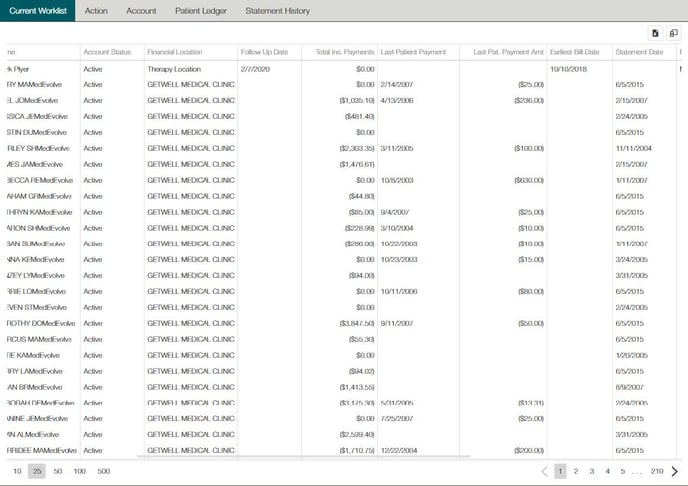This screenshot has width=688, height=486.
Task: Sort by Account Status column header
Action: pyautogui.click(x=108, y=51)
